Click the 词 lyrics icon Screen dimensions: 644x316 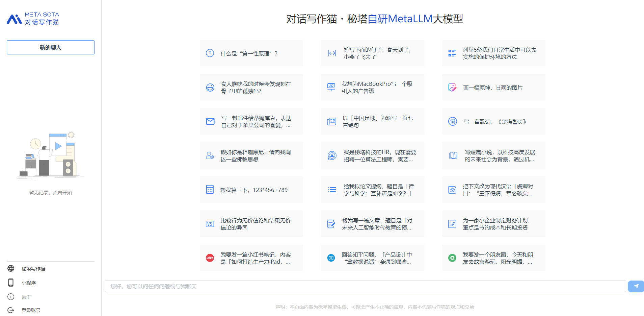click(452, 121)
